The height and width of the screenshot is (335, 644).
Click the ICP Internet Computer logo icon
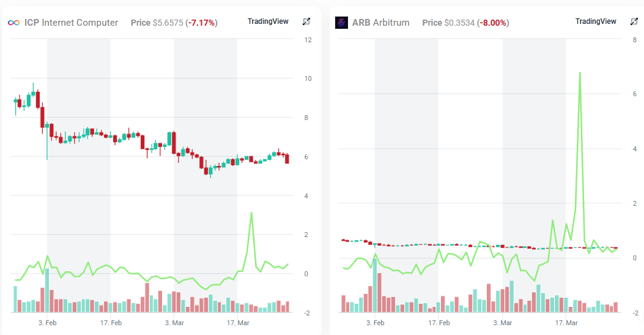point(13,23)
